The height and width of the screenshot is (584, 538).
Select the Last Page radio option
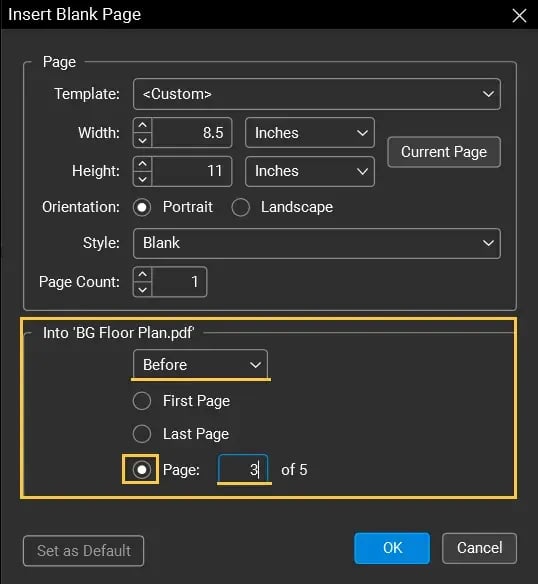[142, 434]
